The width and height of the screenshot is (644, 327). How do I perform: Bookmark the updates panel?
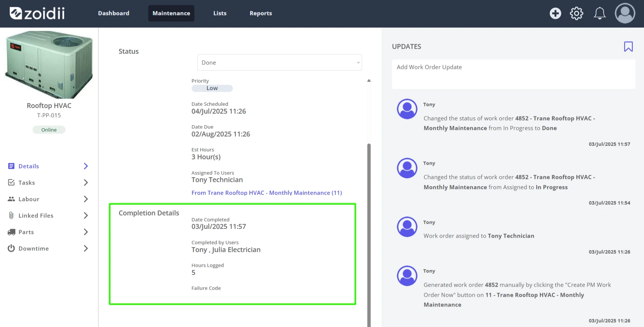pyautogui.click(x=628, y=46)
